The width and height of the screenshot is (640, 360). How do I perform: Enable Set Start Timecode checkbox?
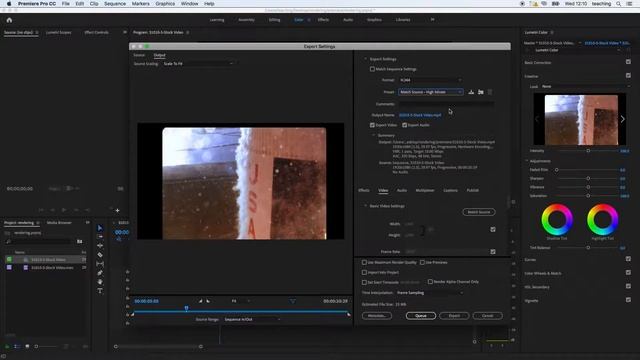pyautogui.click(x=364, y=282)
